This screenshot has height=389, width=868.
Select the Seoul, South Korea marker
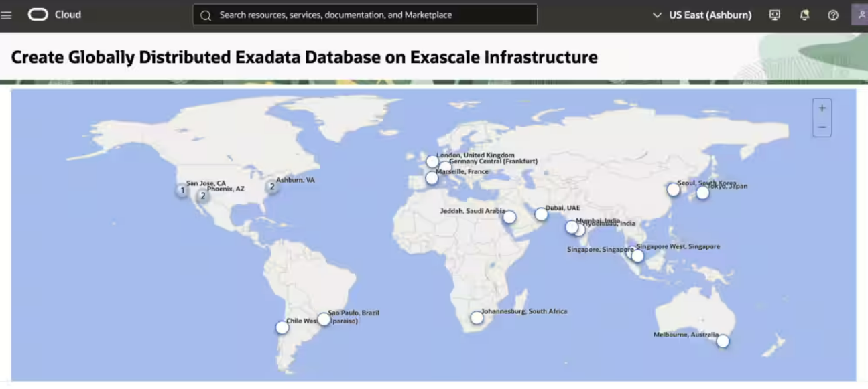[x=674, y=189]
